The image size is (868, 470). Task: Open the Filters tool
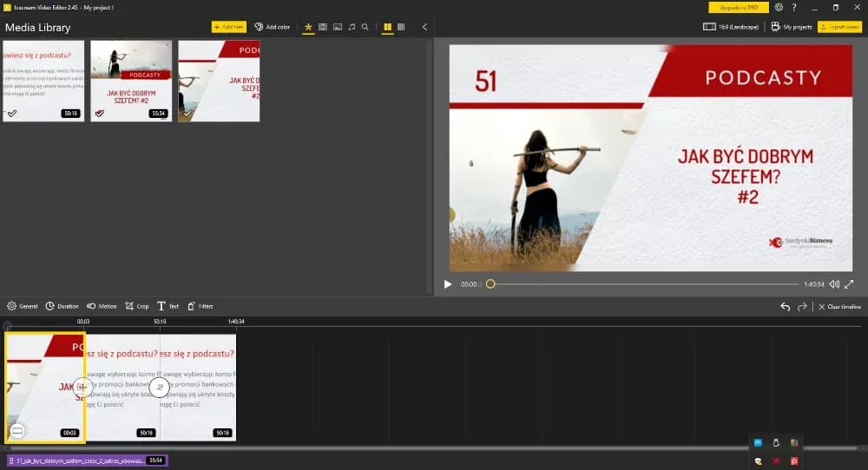(x=200, y=306)
